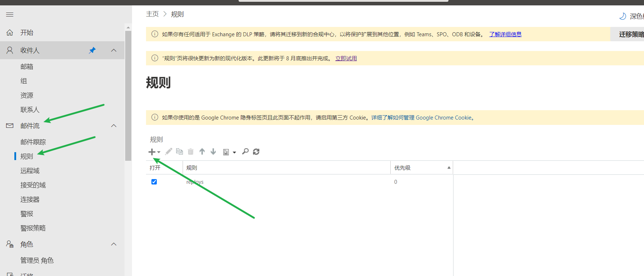Click info icon in the Google Chrome Cookie banner

click(x=155, y=117)
